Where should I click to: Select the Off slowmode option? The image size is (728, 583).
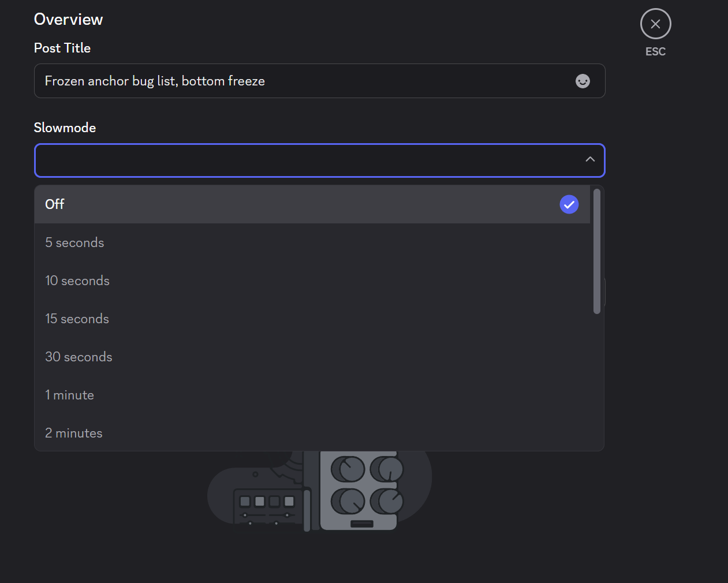tap(55, 204)
